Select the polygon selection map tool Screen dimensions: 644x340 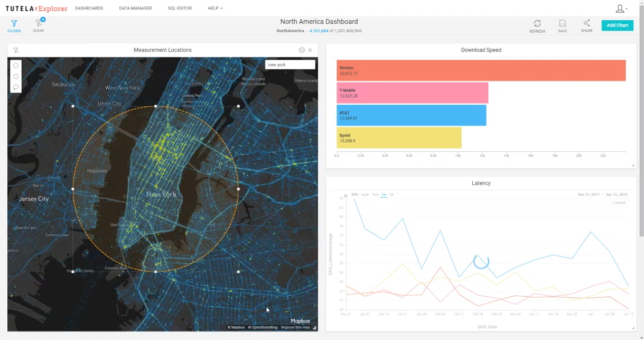pos(16,77)
